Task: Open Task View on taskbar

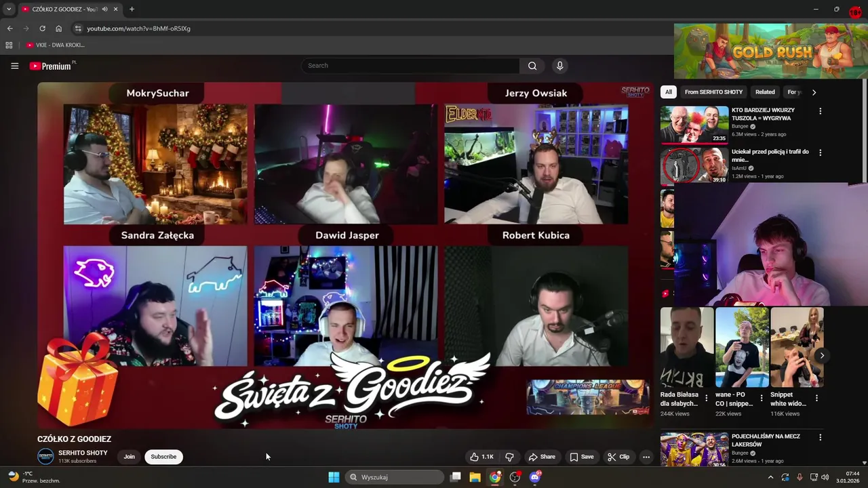Action: click(x=456, y=477)
